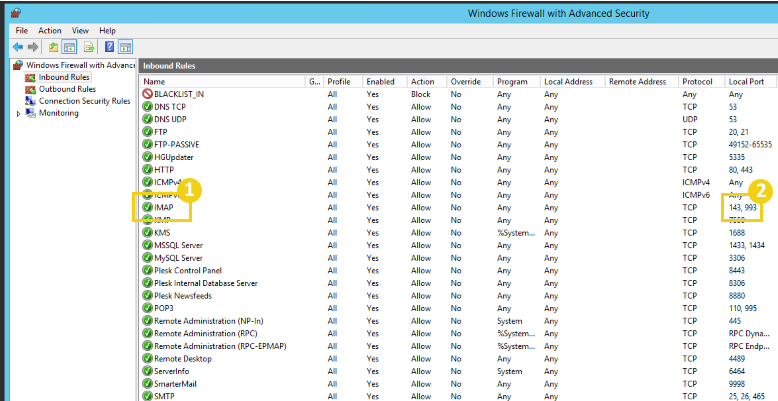Viewport: 778px width, 401px height.
Task: Click green check icon of MySQL Server rule
Action: tap(147, 258)
